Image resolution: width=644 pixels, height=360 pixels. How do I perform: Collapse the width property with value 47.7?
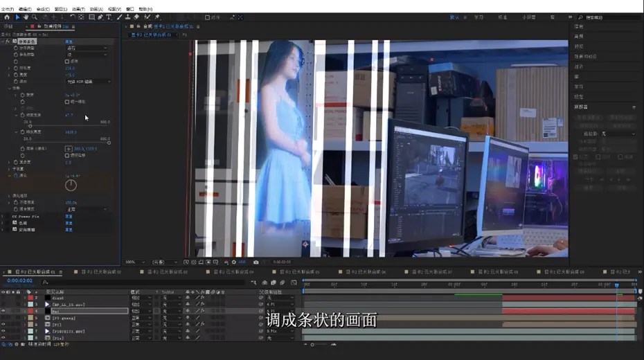(x=16, y=116)
